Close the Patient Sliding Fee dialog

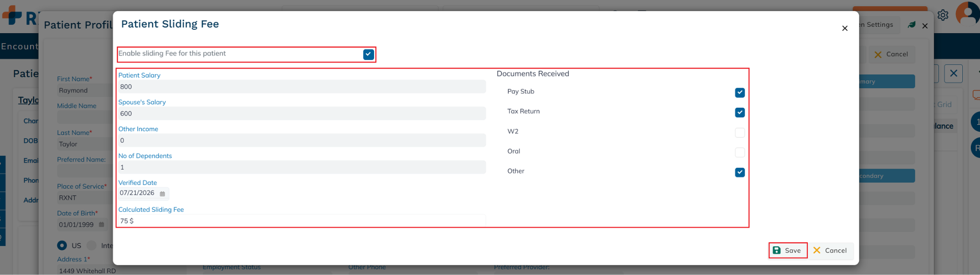845,28
